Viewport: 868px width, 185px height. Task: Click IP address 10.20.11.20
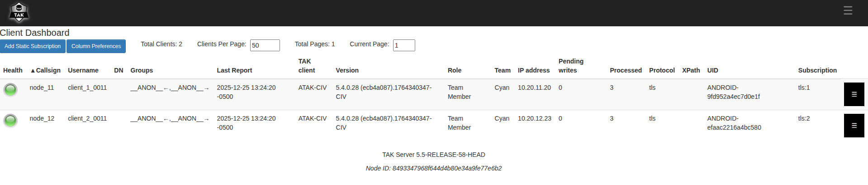coord(534,88)
